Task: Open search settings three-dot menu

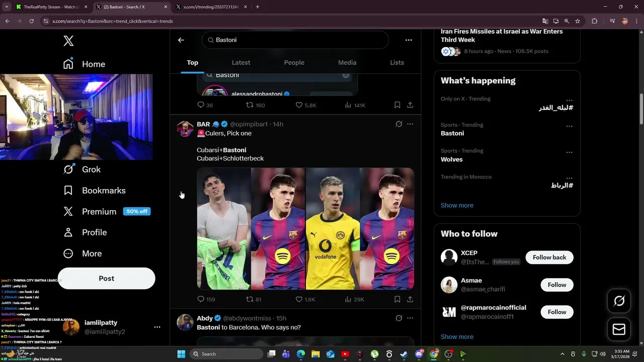Action: [409, 40]
